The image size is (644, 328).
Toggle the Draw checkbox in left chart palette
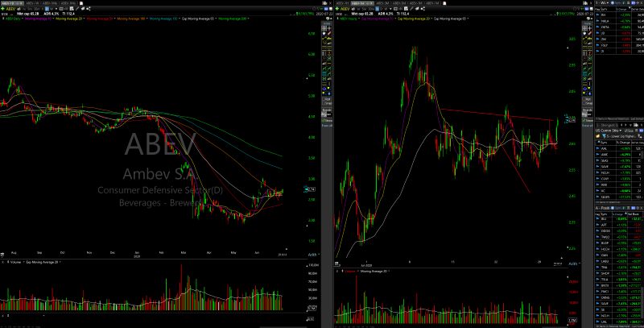324,120
